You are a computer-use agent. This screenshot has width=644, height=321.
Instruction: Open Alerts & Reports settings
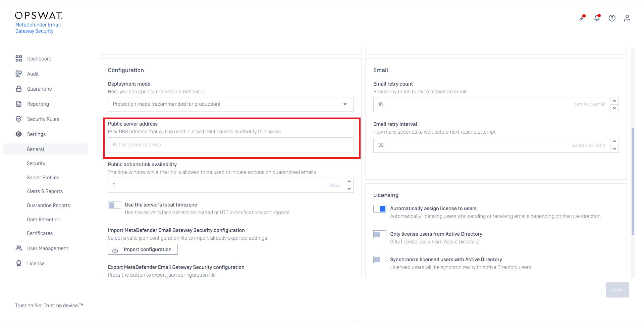click(x=45, y=191)
